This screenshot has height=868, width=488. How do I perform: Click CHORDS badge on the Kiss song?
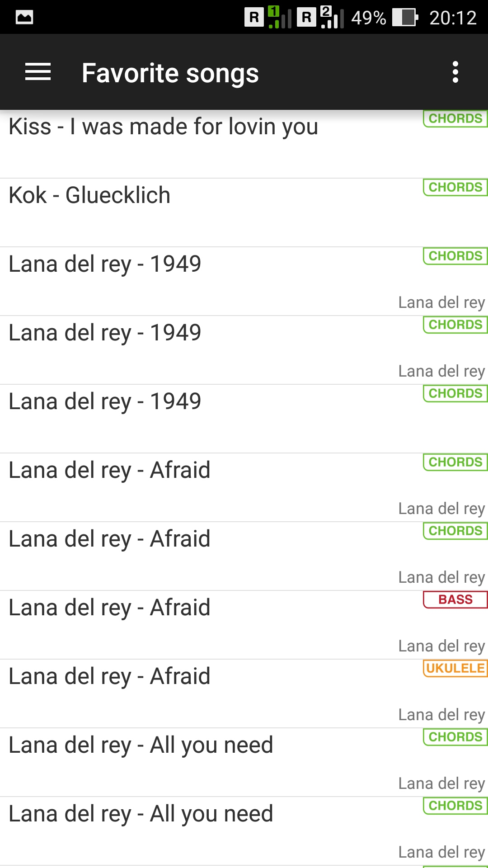[x=455, y=118]
